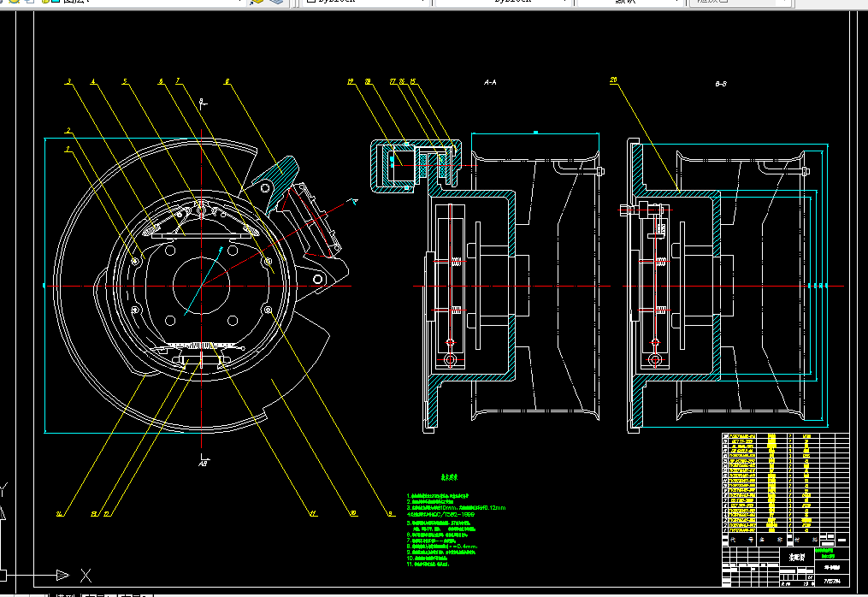868x597 pixels.
Task: Click technical requirement line 11
Action: [x=428, y=564]
